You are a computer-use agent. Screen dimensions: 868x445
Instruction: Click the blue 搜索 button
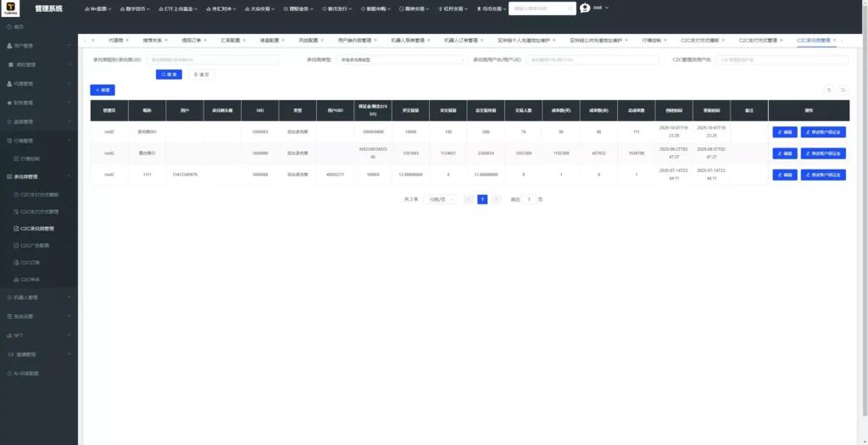pyautogui.click(x=169, y=75)
